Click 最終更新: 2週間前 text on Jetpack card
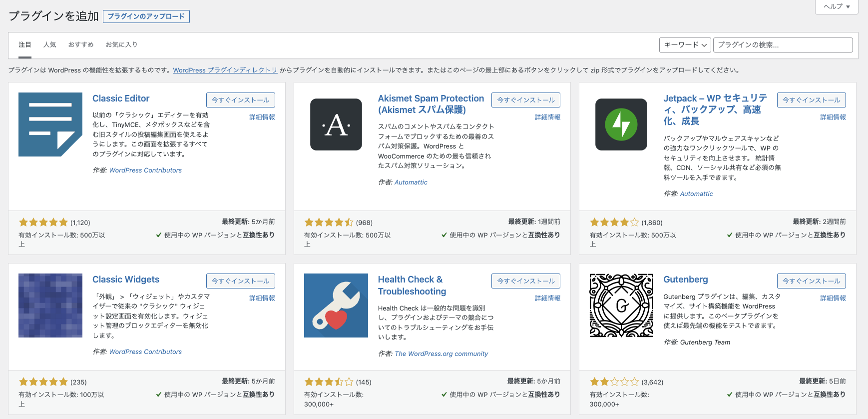This screenshot has height=419, width=868. 819,221
